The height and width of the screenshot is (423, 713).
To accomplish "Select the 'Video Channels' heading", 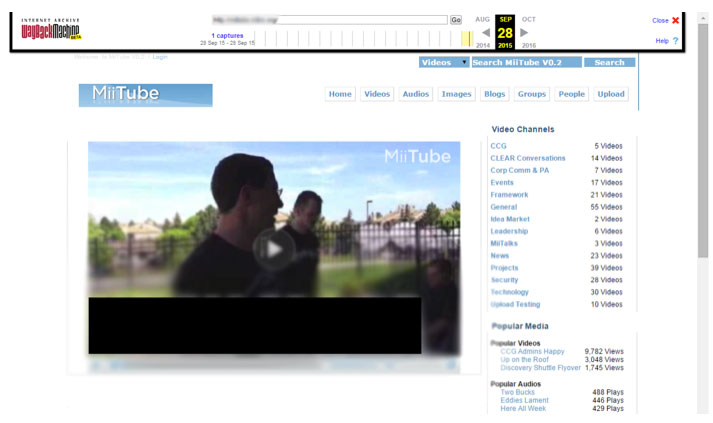I will [523, 129].
